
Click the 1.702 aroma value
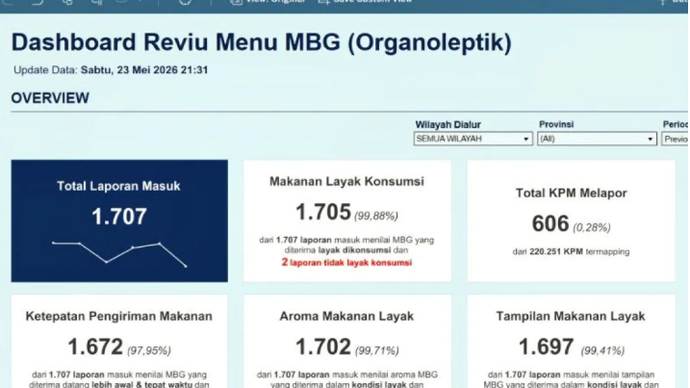tap(323, 347)
